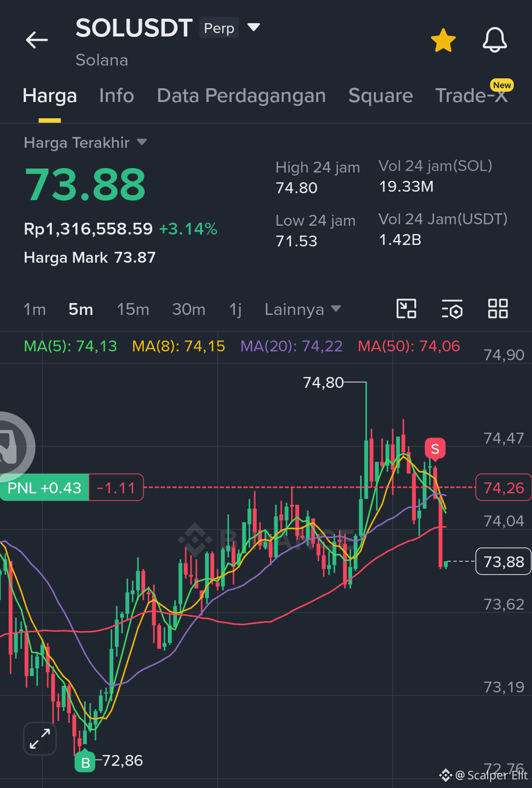
Task: Tap the -1.11 position label
Action: click(x=116, y=488)
